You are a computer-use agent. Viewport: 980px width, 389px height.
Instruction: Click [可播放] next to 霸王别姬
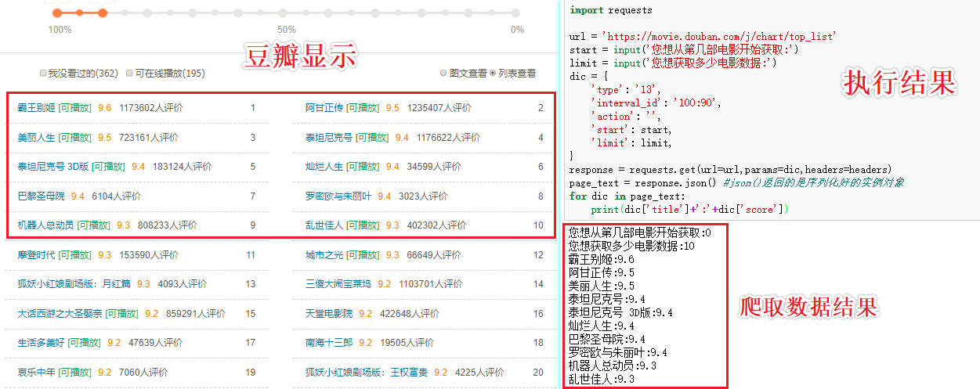tap(75, 108)
